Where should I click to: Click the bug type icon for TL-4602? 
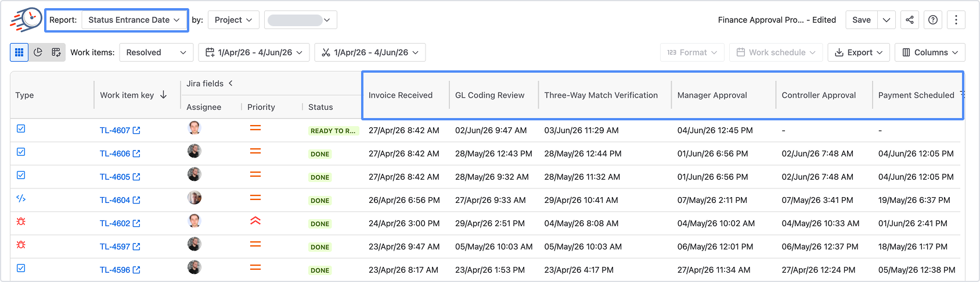tap(21, 222)
